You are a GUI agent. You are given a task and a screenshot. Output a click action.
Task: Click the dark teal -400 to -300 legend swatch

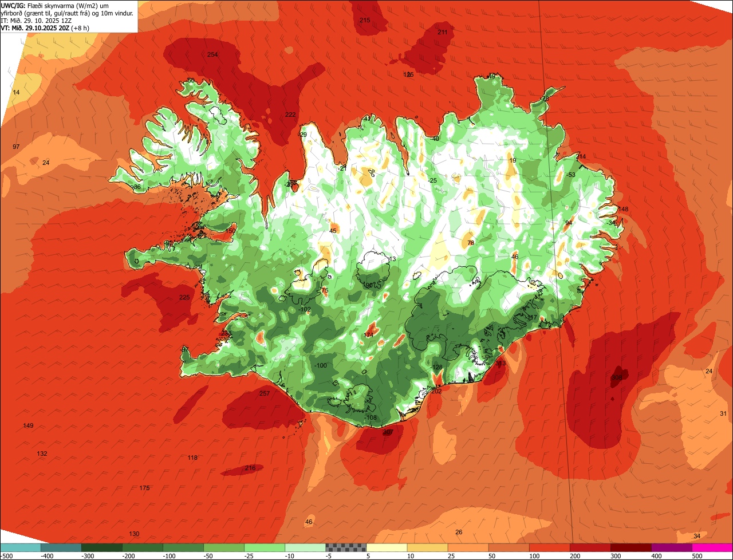coord(61,547)
